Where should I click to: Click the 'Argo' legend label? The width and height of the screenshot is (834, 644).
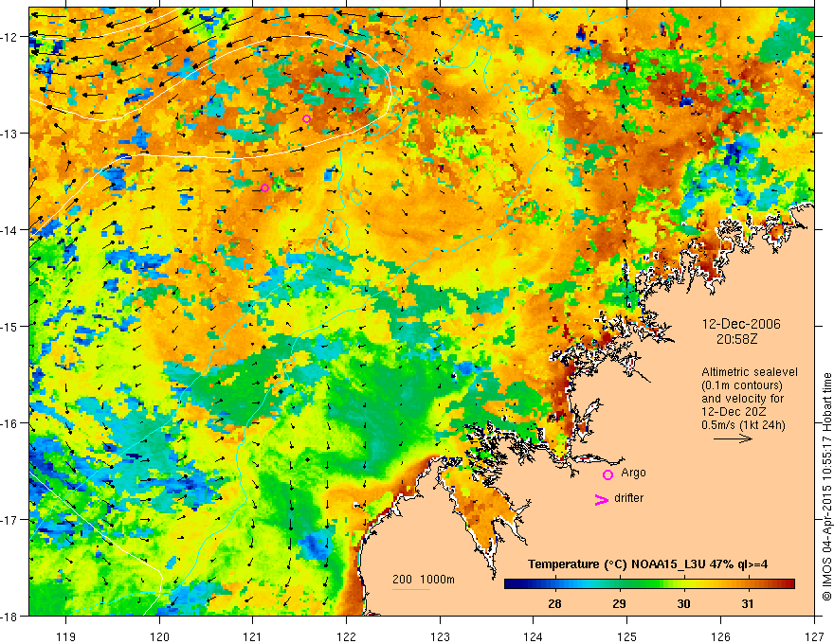[x=633, y=473]
